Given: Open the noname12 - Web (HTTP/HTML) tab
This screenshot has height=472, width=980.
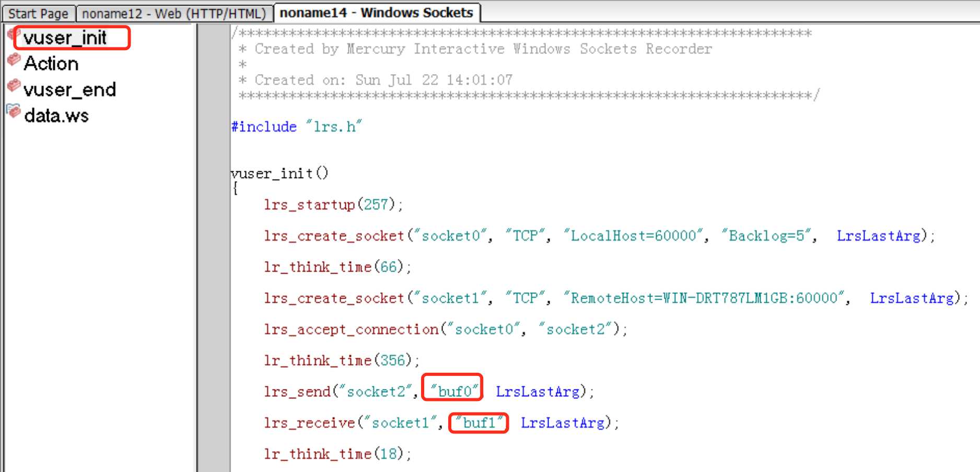Looking at the screenshot, I should [174, 13].
